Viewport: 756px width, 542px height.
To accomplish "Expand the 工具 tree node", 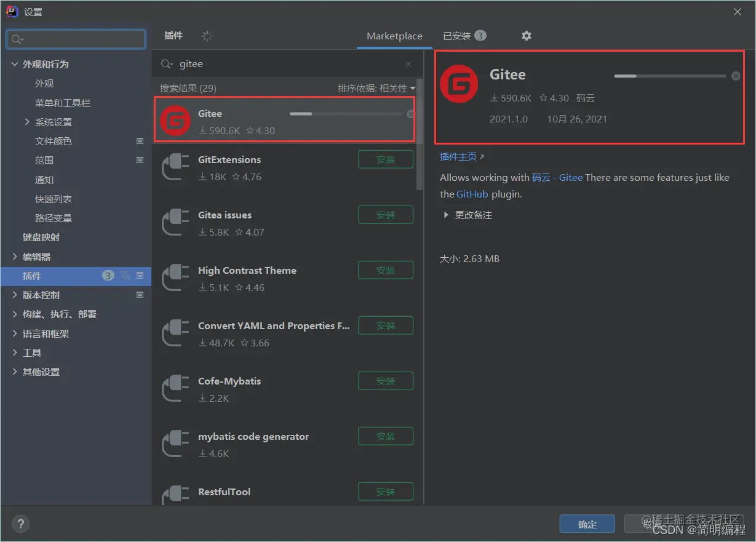I will click(x=15, y=353).
